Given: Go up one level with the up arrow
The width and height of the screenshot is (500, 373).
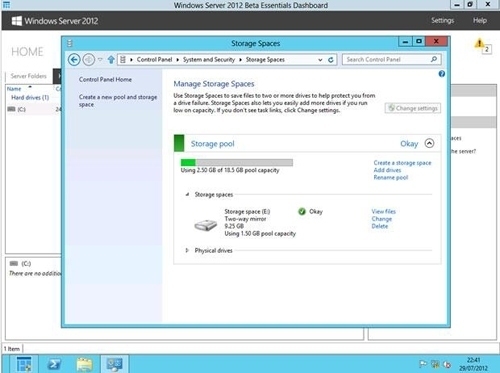Looking at the screenshot, I should [x=111, y=60].
